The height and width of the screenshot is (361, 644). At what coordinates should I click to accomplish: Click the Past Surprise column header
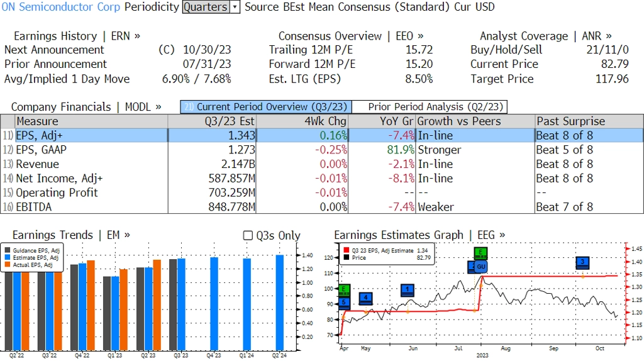click(x=589, y=121)
